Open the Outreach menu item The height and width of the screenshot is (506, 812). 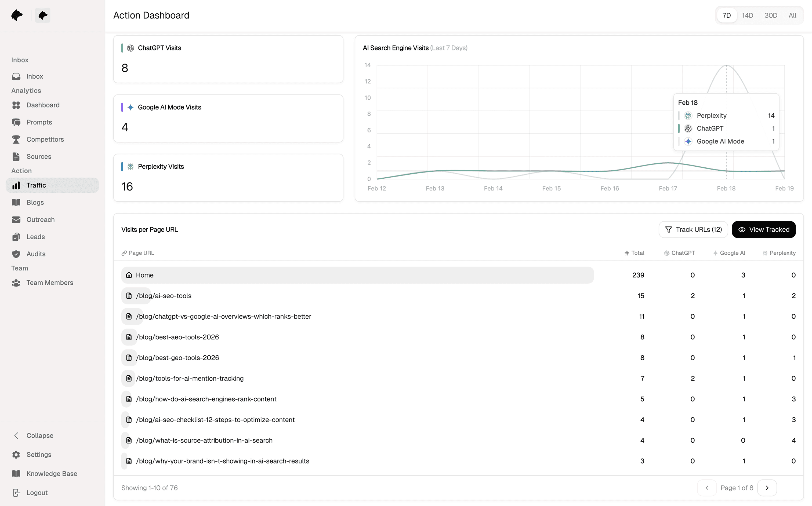point(41,219)
